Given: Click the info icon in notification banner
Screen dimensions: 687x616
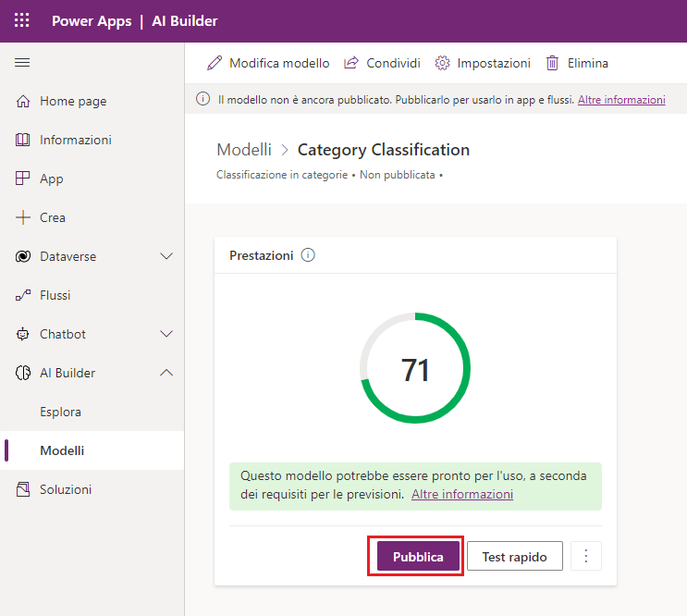Looking at the screenshot, I should coord(202,99).
